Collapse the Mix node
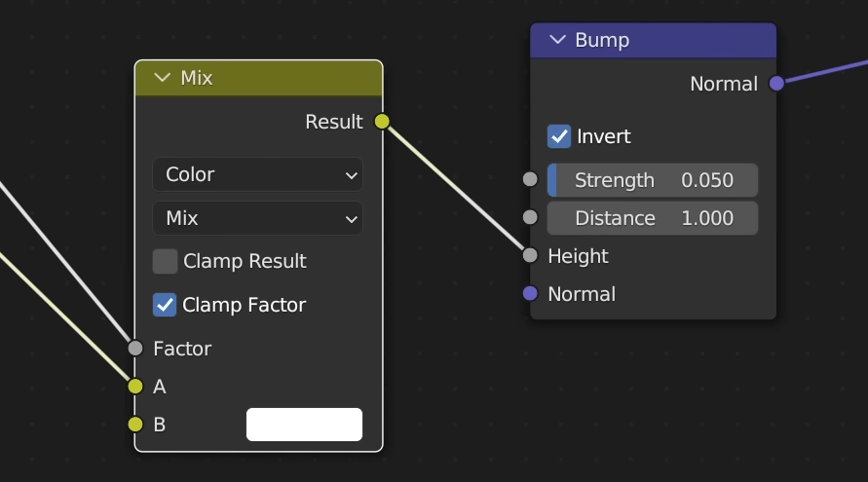The height and width of the screenshot is (482, 868). (162, 78)
